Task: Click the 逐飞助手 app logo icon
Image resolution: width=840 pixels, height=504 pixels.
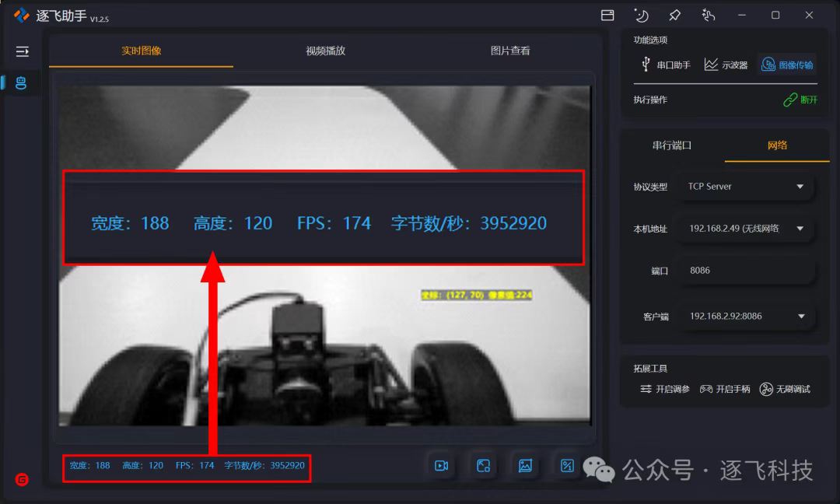Action: pos(22,16)
